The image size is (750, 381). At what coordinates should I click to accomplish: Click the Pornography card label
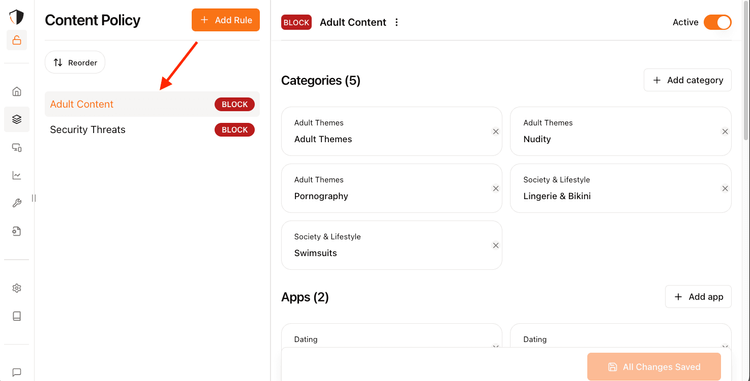point(321,196)
